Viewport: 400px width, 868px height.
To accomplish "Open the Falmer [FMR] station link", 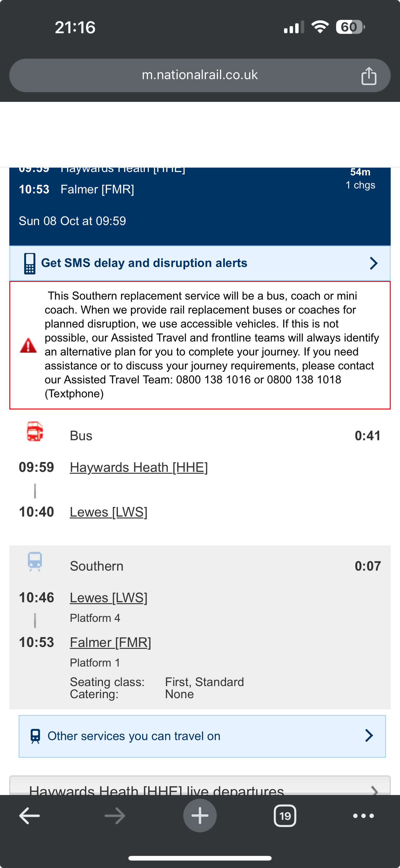I will point(110,643).
